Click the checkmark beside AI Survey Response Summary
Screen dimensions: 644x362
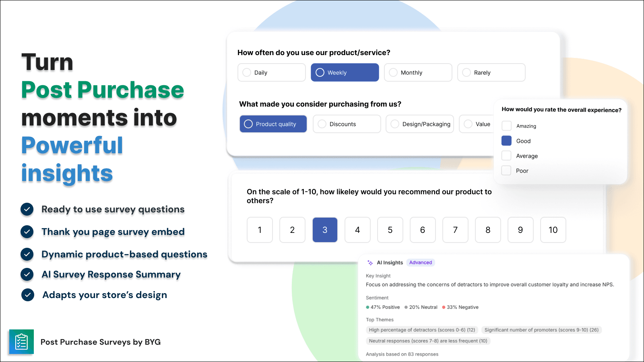click(27, 274)
